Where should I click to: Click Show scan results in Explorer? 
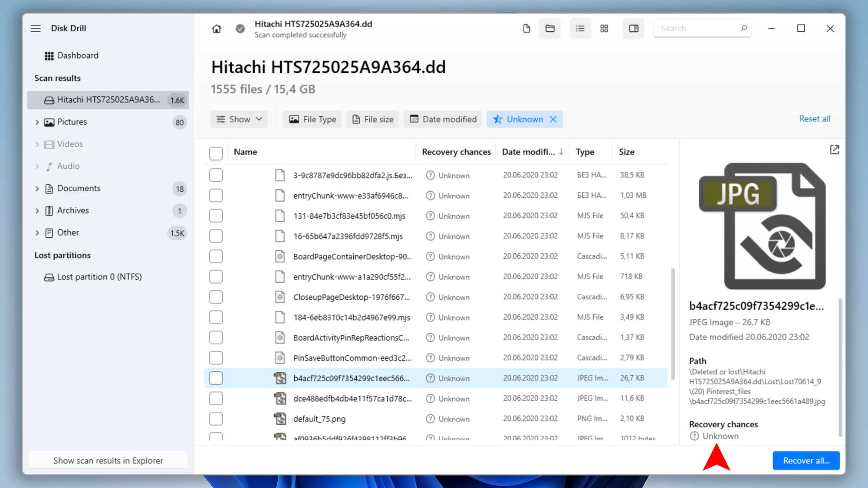click(108, 461)
